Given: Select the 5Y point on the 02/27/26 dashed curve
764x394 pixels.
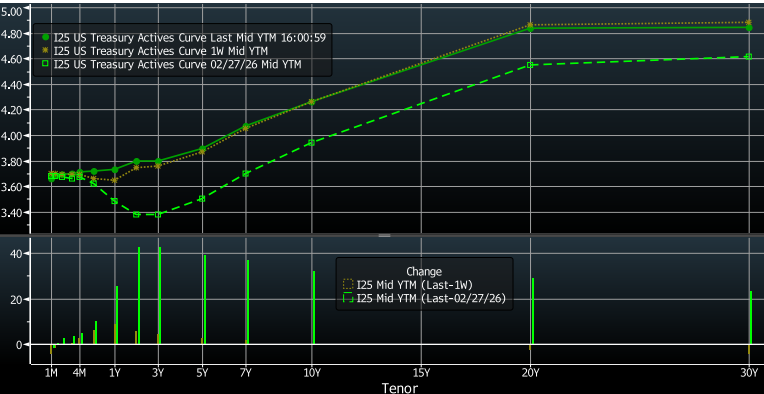Looking at the screenshot, I should tap(202, 199).
